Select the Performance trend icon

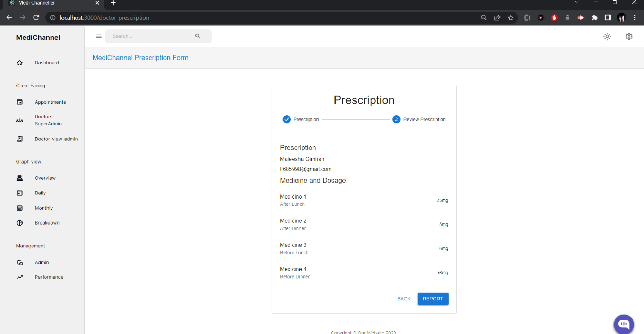point(20,277)
